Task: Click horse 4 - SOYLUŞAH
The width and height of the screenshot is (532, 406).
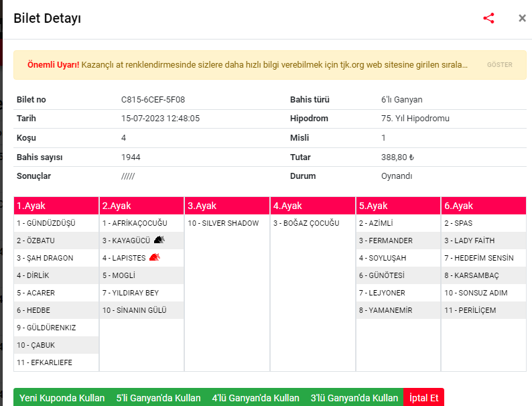Action: [x=383, y=258]
